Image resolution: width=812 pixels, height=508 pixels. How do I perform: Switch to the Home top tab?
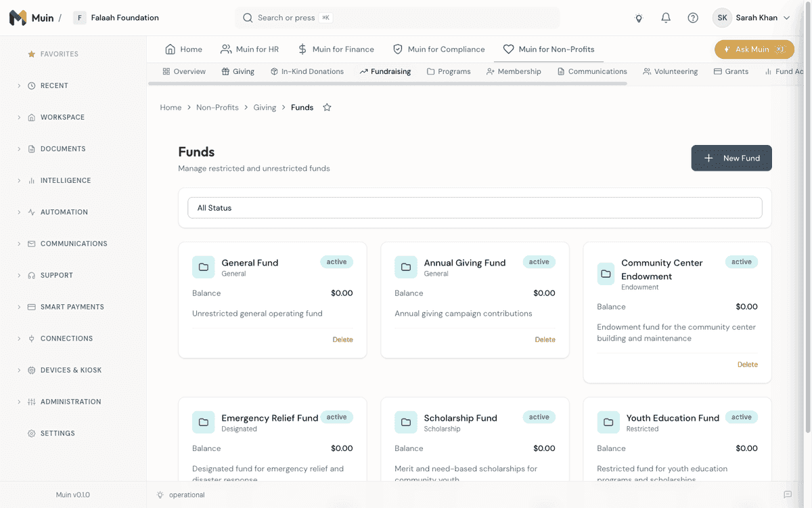tap(184, 49)
